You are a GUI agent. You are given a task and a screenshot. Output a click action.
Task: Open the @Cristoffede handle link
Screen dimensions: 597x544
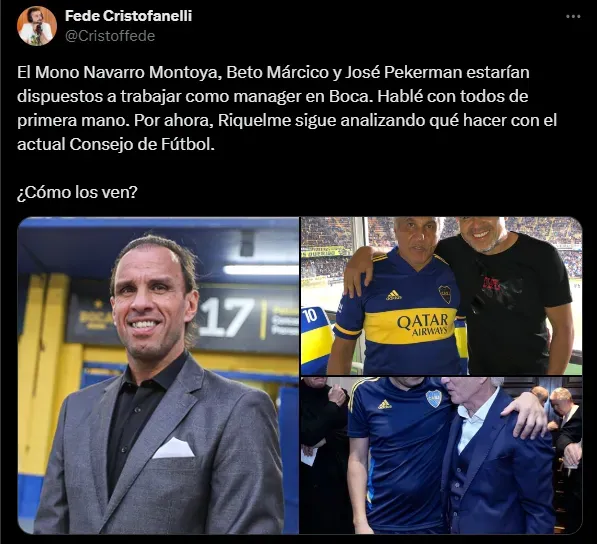coord(110,36)
